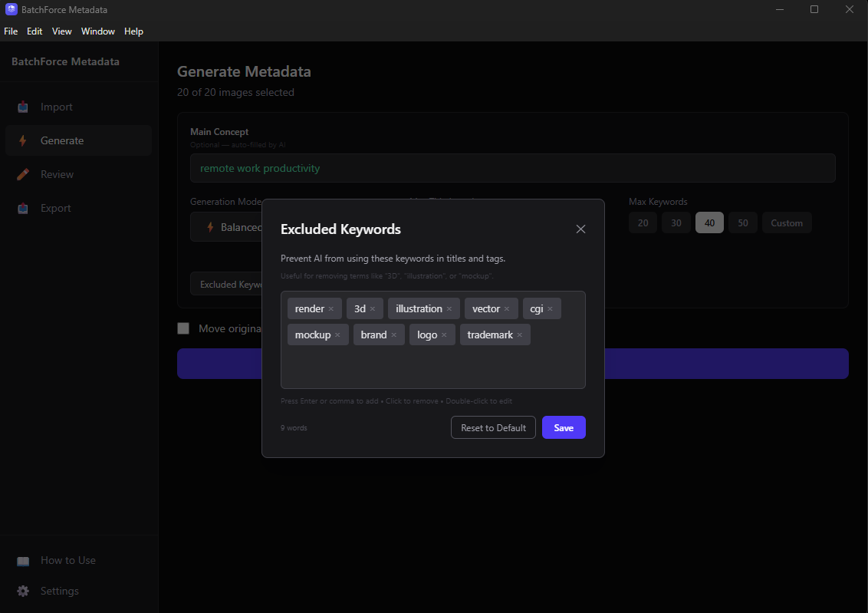Click the Generate lightning bolt icon
This screenshot has height=613, width=868.
pyautogui.click(x=23, y=140)
